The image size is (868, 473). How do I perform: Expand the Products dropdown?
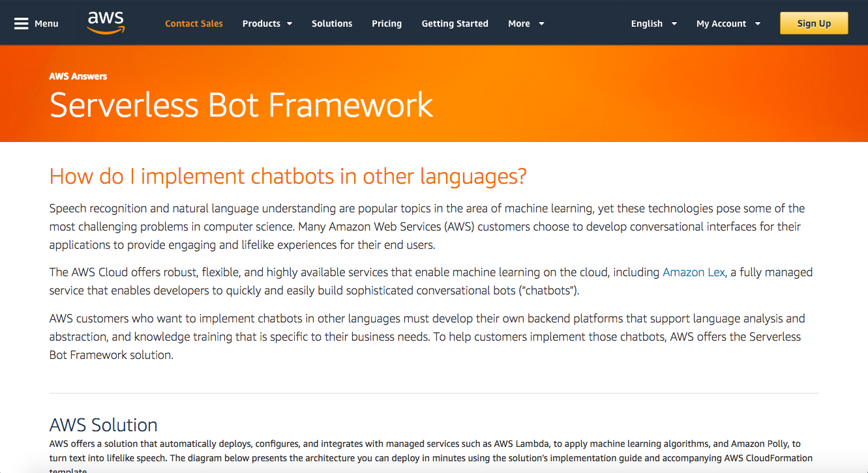point(267,23)
